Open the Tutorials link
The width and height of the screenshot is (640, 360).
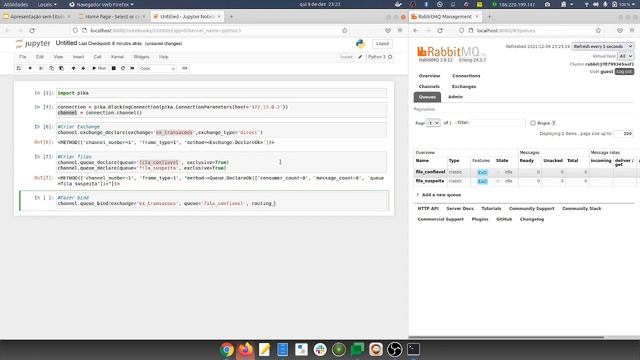(x=491, y=209)
